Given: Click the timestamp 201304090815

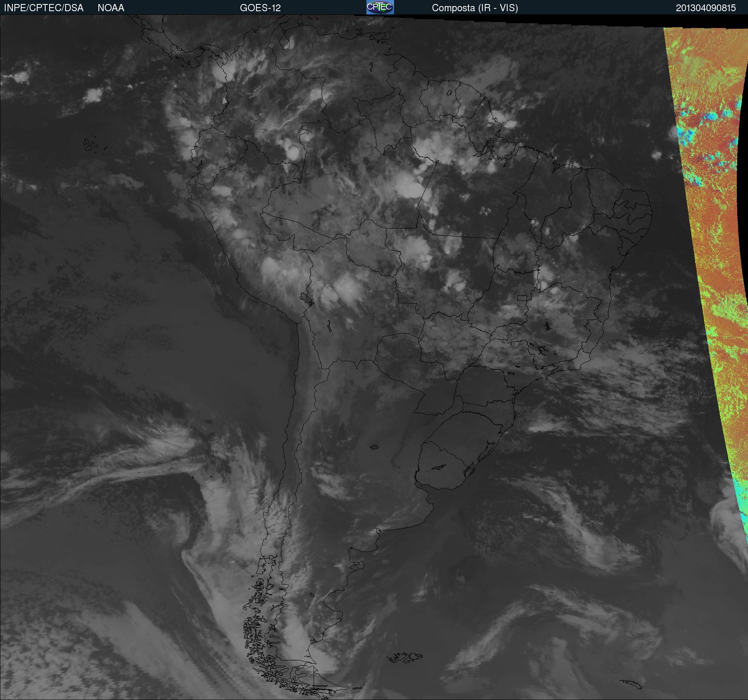Looking at the screenshot, I should (x=706, y=8).
